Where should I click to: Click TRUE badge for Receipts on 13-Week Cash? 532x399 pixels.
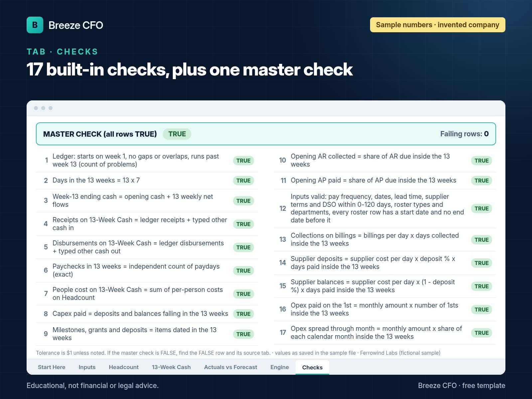point(243,224)
